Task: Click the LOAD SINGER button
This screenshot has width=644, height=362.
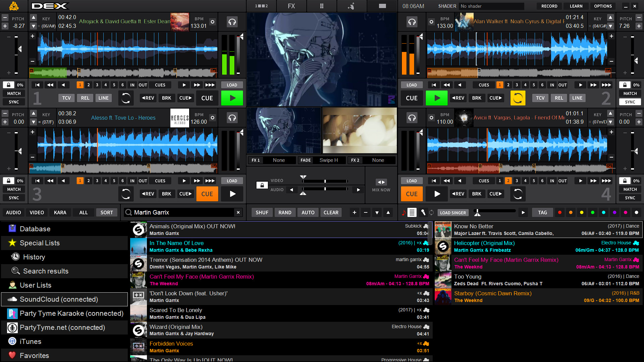Action: (x=452, y=213)
